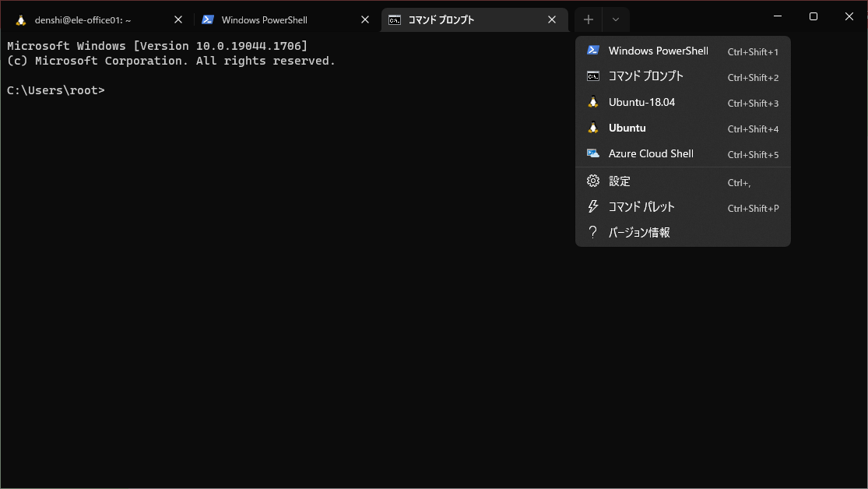This screenshot has height=489, width=868.
Task: Open 設定 settings menu entry
Action: [683, 181]
